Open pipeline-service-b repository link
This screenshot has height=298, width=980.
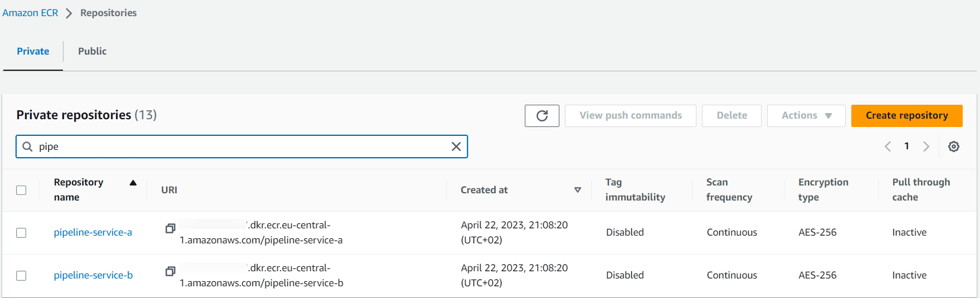(x=93, y=275)
